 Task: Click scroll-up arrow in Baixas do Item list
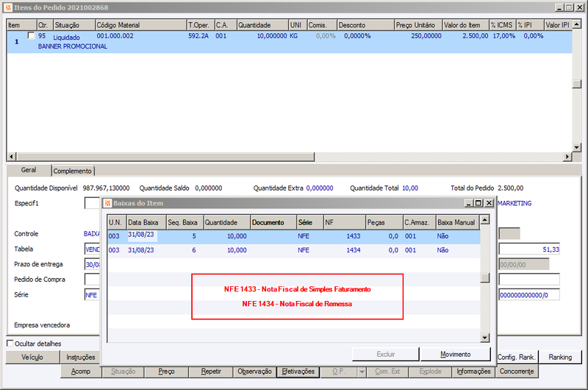485,219
